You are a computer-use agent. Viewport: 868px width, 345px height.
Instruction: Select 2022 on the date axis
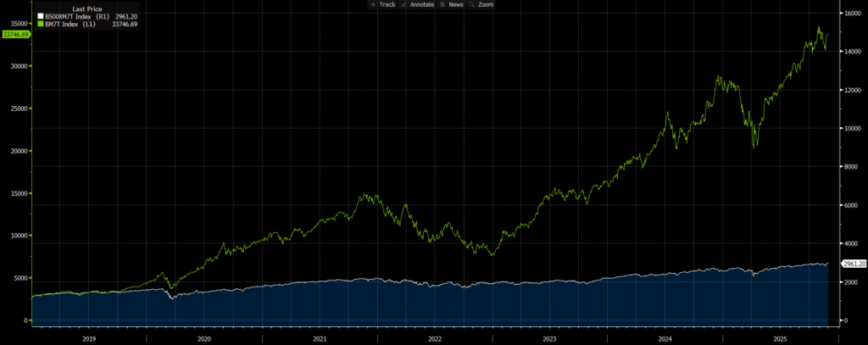coord(434,337)
